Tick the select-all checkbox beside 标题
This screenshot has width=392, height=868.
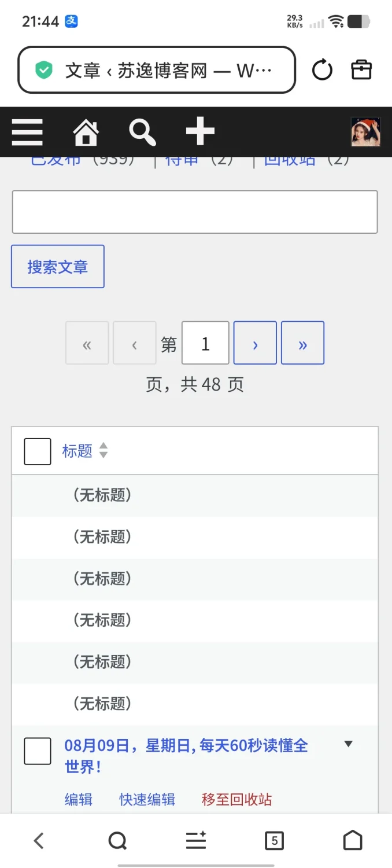click(x=38, y=451)
